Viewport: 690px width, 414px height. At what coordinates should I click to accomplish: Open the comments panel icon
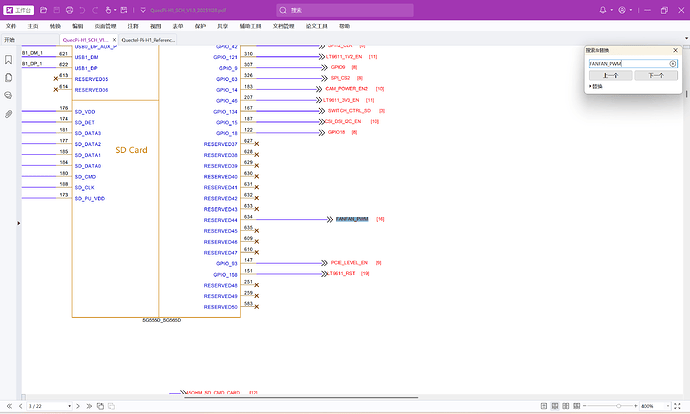(x=8, y=95)
